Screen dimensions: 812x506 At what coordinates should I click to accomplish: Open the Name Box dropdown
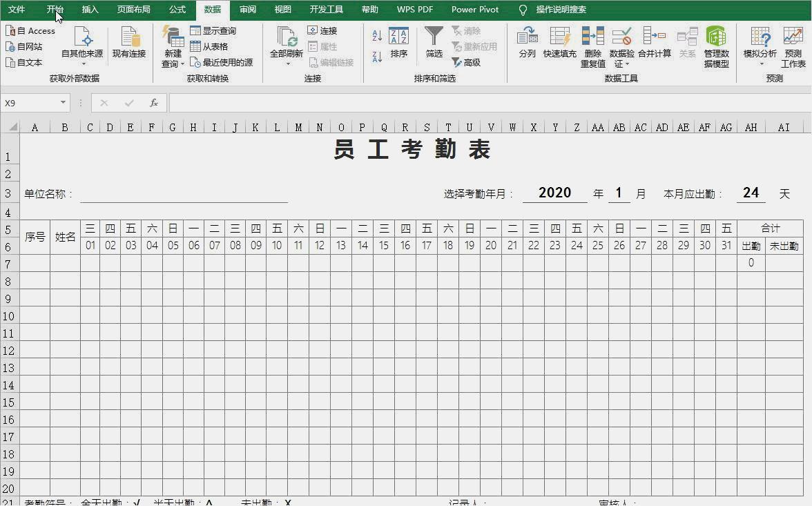64,101
